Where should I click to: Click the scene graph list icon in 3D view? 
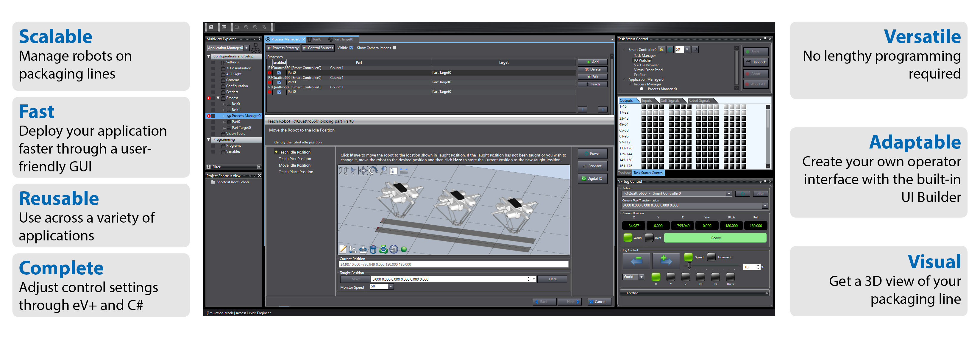coord(393,171)
